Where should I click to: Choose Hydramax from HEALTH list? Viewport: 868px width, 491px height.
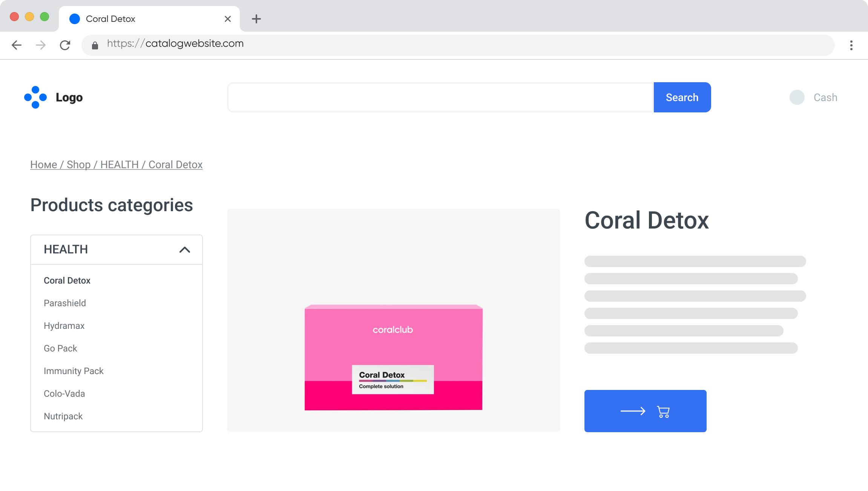[64, 326]
